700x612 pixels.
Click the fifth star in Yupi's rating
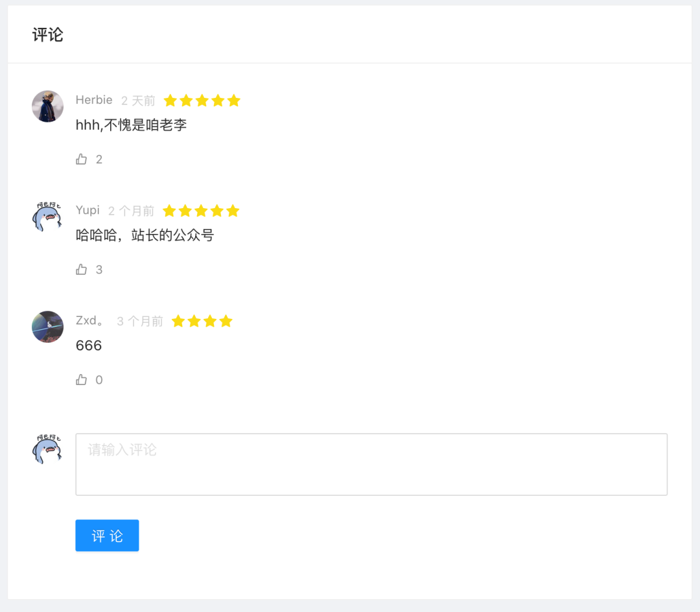click(x=233, y=211)
